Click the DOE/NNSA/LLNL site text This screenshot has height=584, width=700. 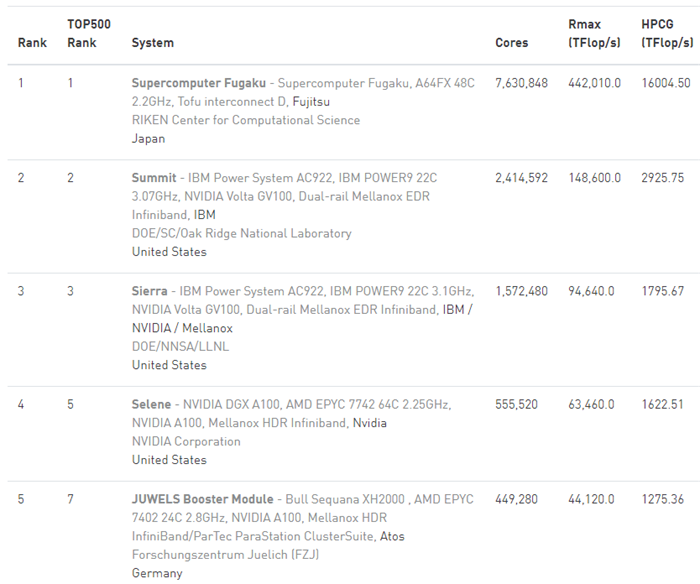[180, 347]
